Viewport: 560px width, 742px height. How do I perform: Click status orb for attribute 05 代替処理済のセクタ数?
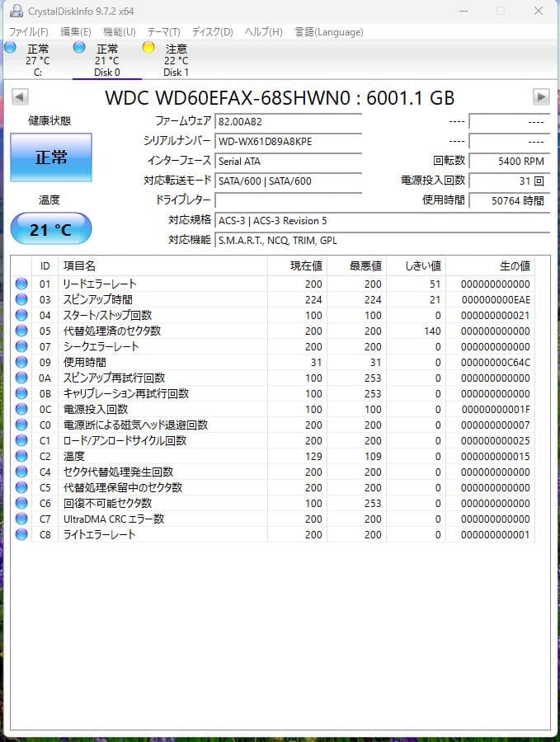[x=21, y=331]
